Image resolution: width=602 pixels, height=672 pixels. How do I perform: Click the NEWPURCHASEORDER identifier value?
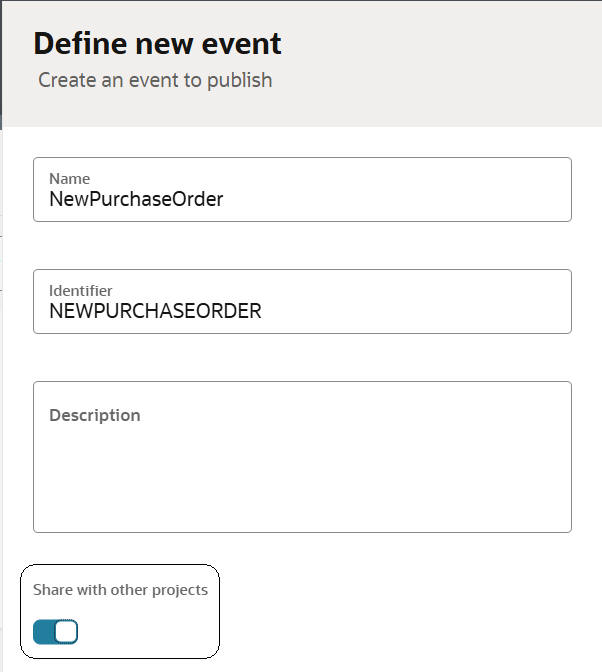pos(155,311)
